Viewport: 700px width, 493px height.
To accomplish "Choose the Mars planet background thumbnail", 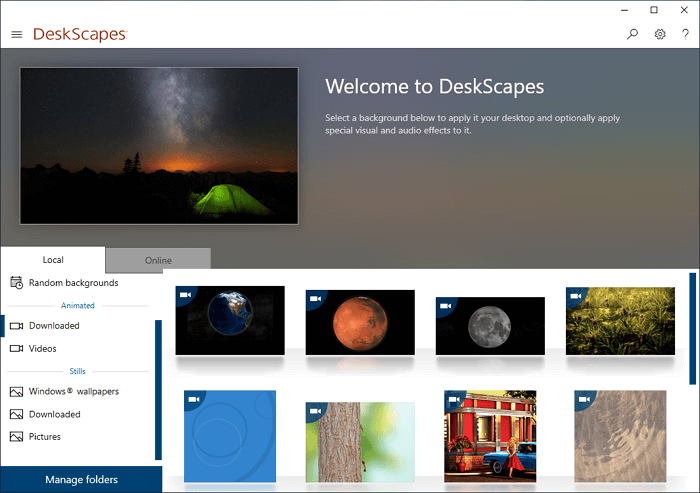I will [x=360, y=322].
